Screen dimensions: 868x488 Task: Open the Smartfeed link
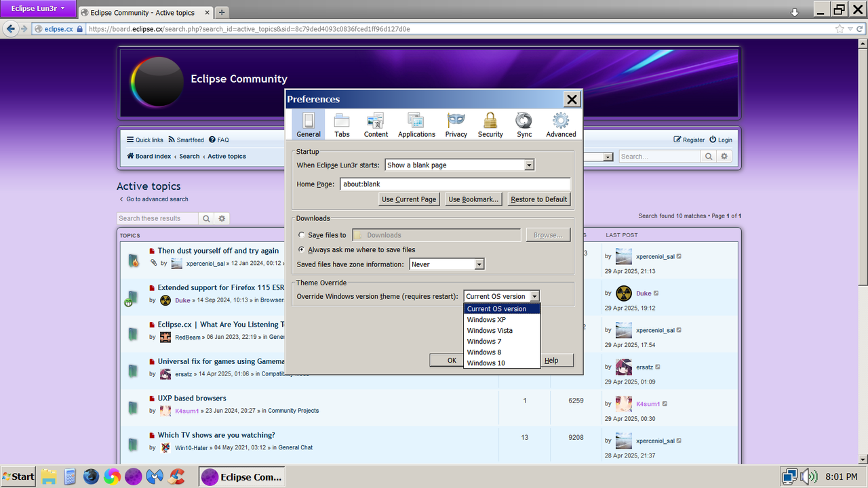[x=185, y=140]
